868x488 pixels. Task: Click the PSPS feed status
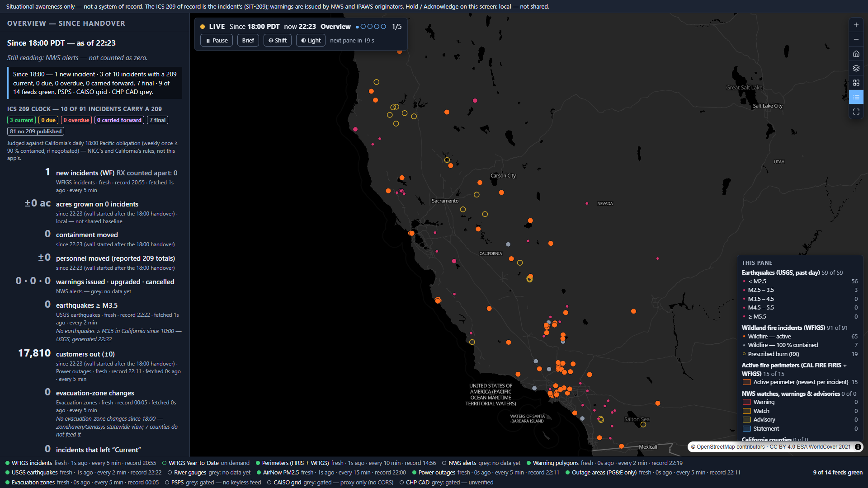click(213, 483)
